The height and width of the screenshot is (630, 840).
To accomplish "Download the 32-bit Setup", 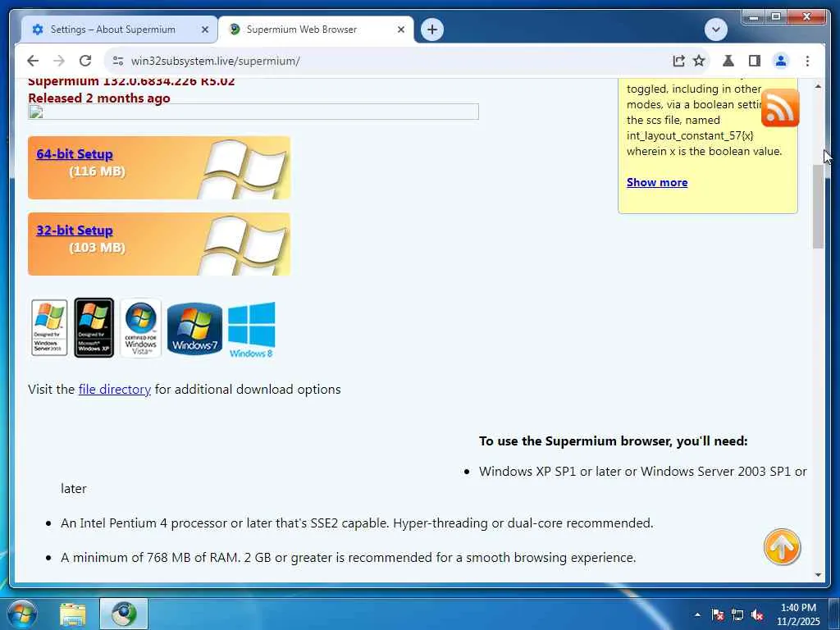I will click(75, 230).
